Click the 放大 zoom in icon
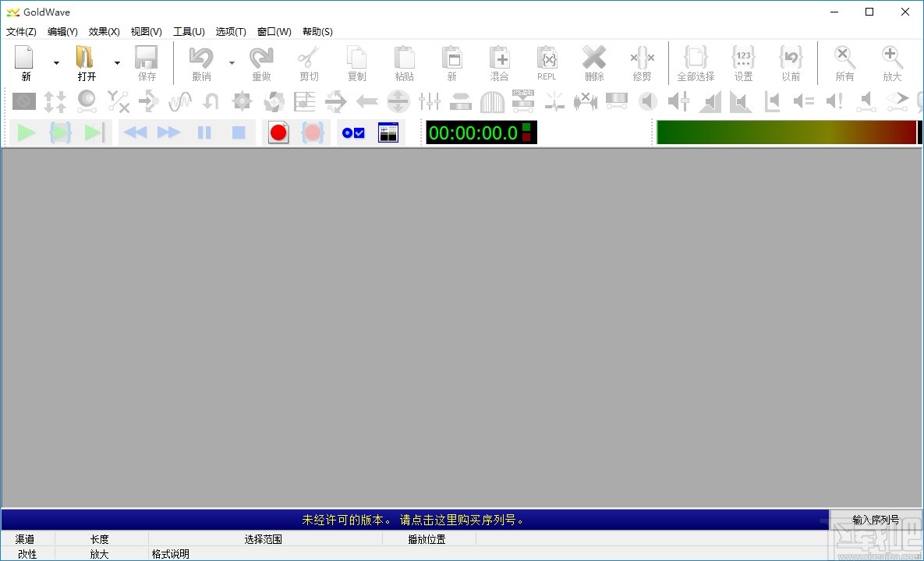924x561 pixels. pyautogui.click(x=891, y=63)
